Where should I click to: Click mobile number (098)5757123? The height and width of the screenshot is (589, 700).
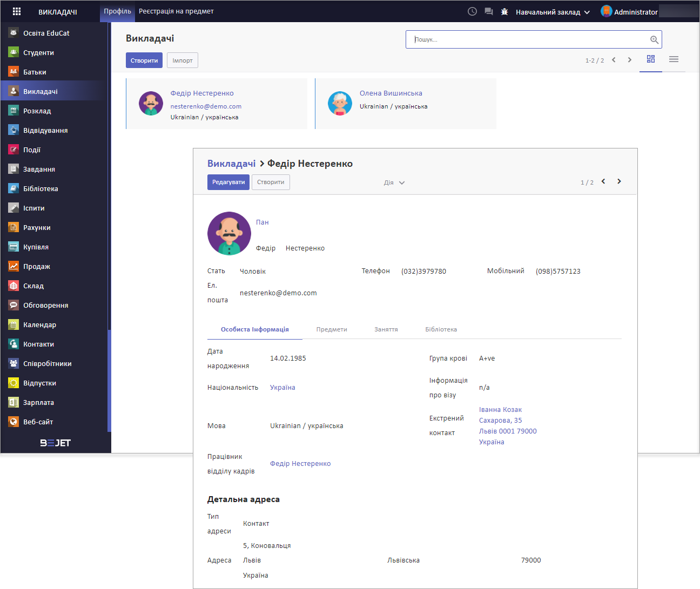[558, 272]
